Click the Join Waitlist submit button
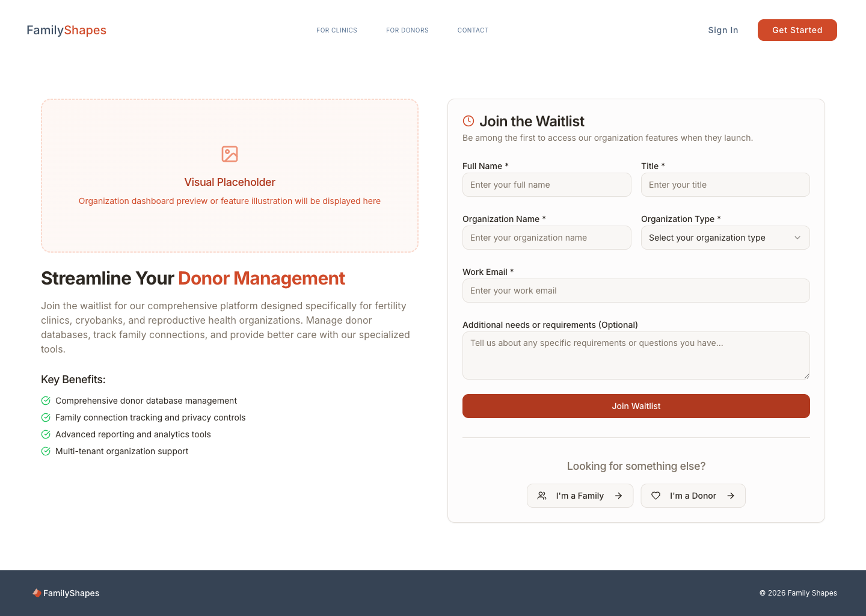866x616 pixels. coord(636,406)
